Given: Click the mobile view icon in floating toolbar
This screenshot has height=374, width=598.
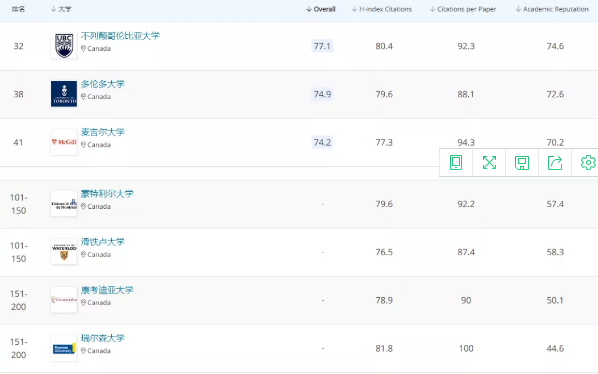Looking at the screenshot, I should pyautogui.click(x=456, y=162).
